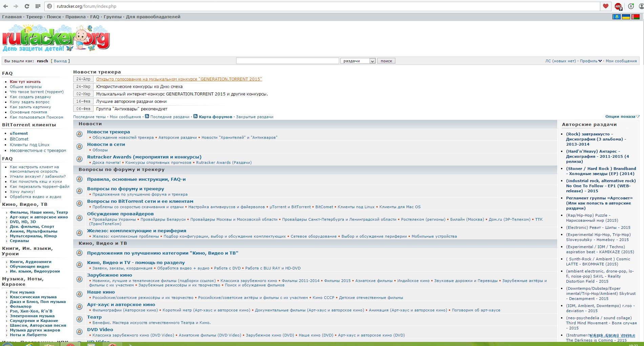Click the forum icon beside Театр
The height and width of the screenshot is (346, 644).
[80, 319]
